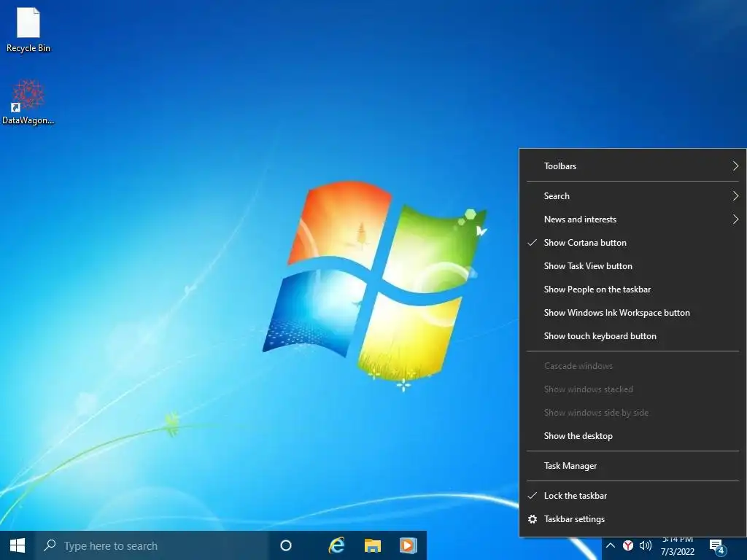Launch Internet Explorer from the taskbar
This screenshot has height=560, width=747.
tap(336, 545)
